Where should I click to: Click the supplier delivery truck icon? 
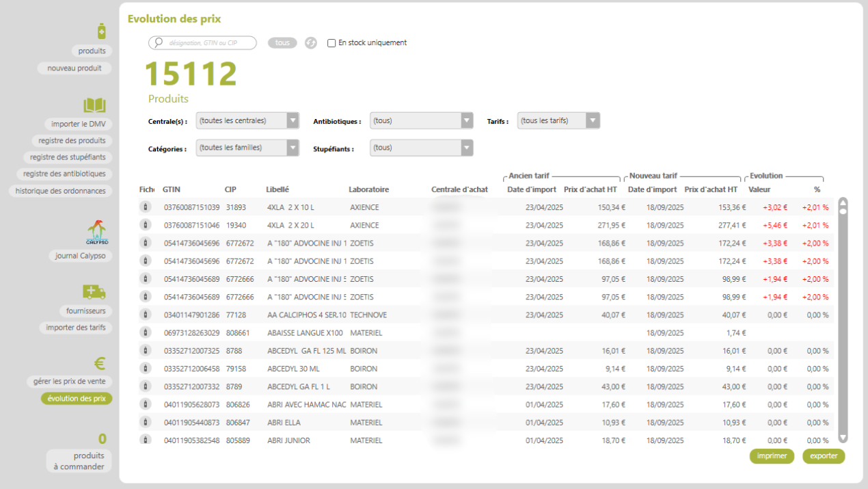(94, 292)
